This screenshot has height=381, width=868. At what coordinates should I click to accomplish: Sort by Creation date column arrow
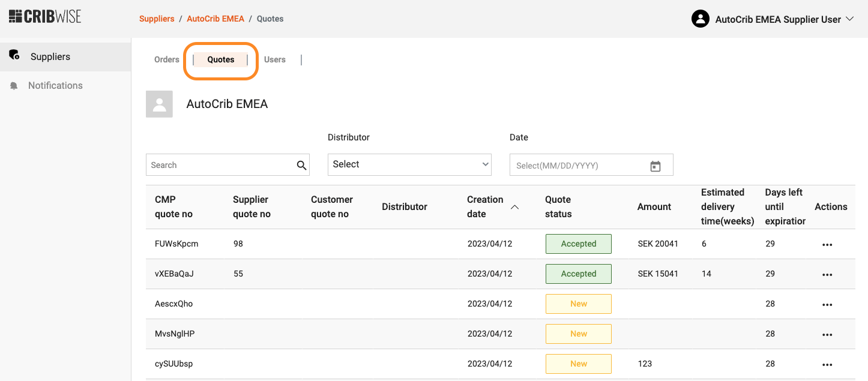click(514, 207)
